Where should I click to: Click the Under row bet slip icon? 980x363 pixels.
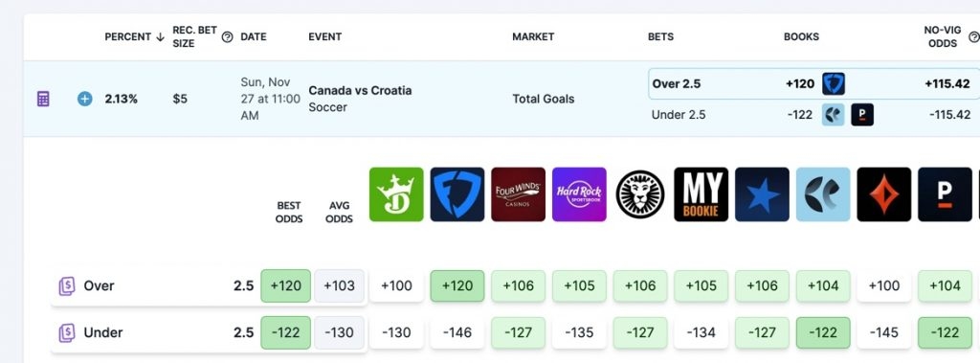coord(67,332)
